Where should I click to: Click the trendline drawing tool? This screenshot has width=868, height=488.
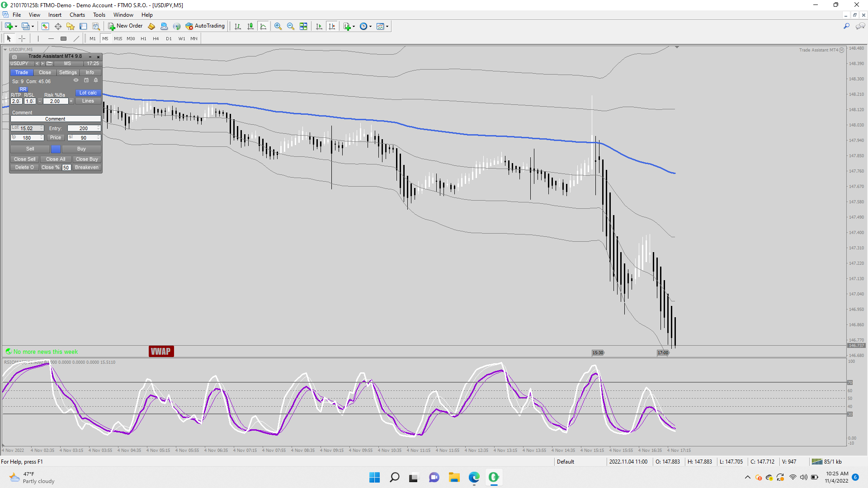click(76, 38)
